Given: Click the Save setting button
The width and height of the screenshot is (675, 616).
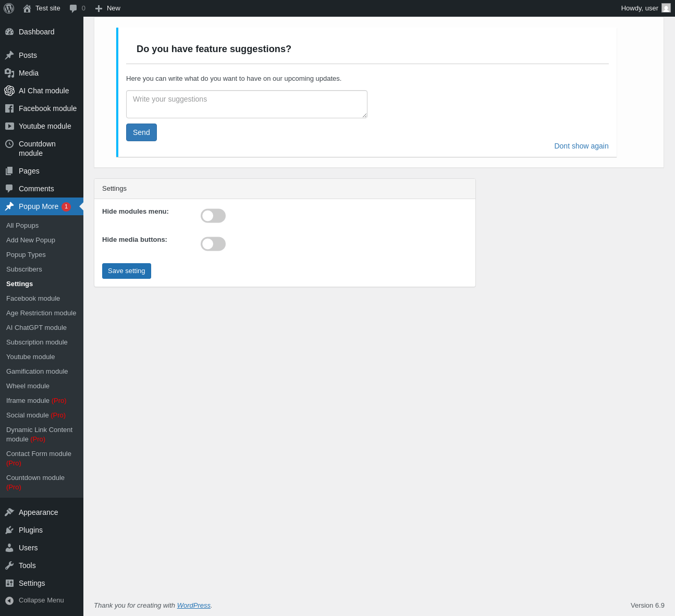Looking at the screenshot, I should tap(127, 271).
